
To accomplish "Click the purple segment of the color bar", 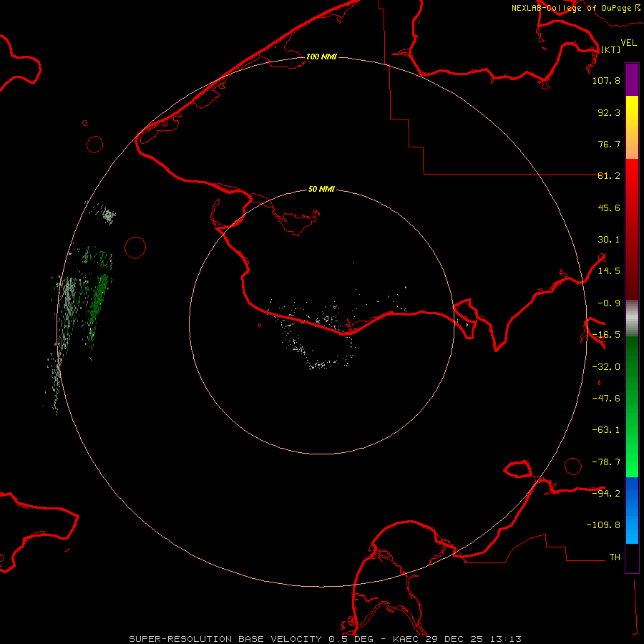I will pyautogui.click(x=632, y=79).
